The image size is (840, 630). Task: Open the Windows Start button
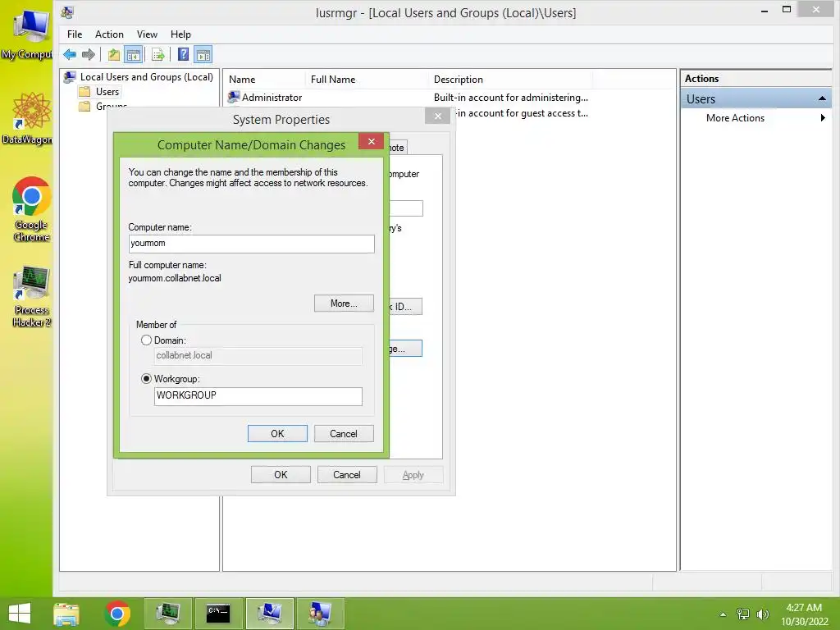tap(20, 614)
